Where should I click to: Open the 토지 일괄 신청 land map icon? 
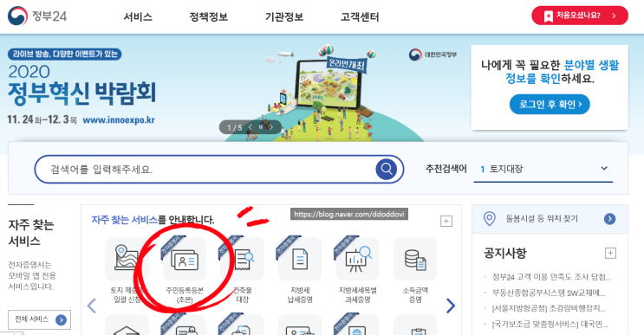pyautogui.click(x=127, y=259)
